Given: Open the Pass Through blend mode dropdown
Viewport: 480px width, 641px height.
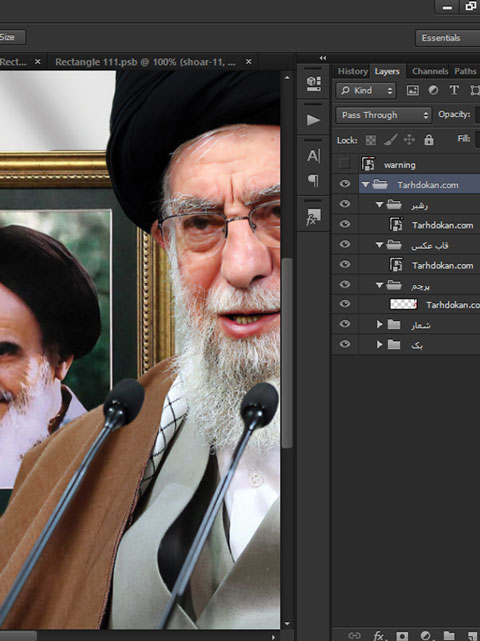Looking at the screenshot, I should pyautogui.click(x=384, y=115).
